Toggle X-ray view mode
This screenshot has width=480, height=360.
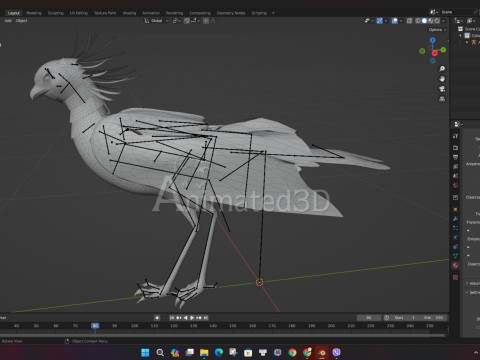click(x=410, y=21)
